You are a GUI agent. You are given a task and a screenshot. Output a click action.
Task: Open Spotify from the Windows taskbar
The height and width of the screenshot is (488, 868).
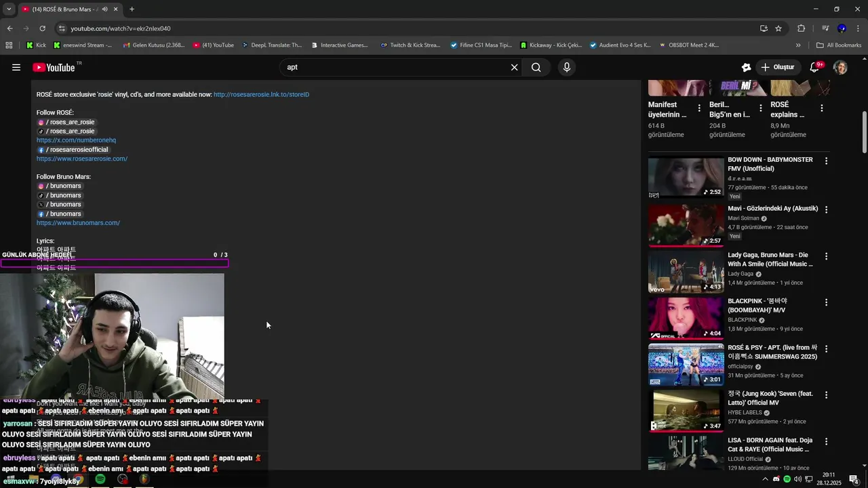coord(100,479)
